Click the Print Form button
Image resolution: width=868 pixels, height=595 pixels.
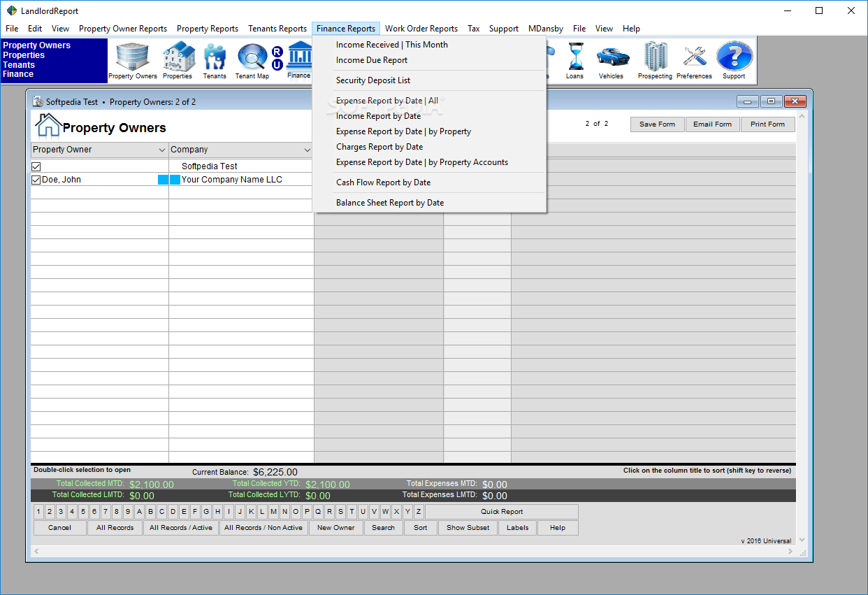coord(768,124)
